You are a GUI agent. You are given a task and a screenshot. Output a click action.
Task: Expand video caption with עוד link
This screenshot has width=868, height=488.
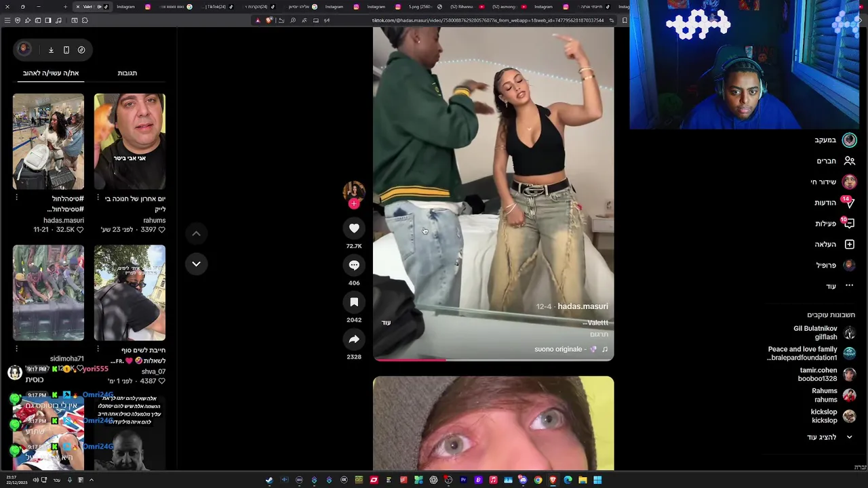pyautogui.click(x=386, y=323)
